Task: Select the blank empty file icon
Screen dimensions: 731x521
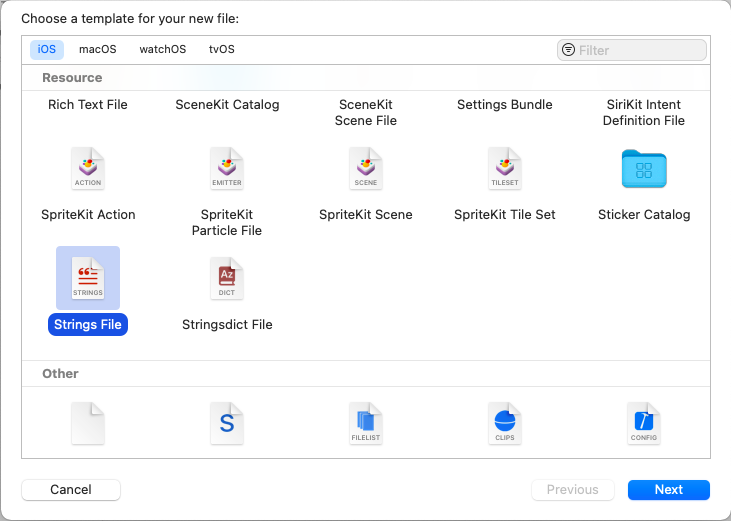Action: tap(88, 423)
